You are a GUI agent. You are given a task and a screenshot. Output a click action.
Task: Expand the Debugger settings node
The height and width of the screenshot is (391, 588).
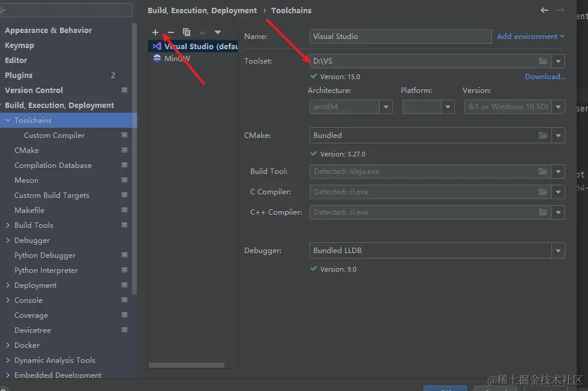pos(8,240)
